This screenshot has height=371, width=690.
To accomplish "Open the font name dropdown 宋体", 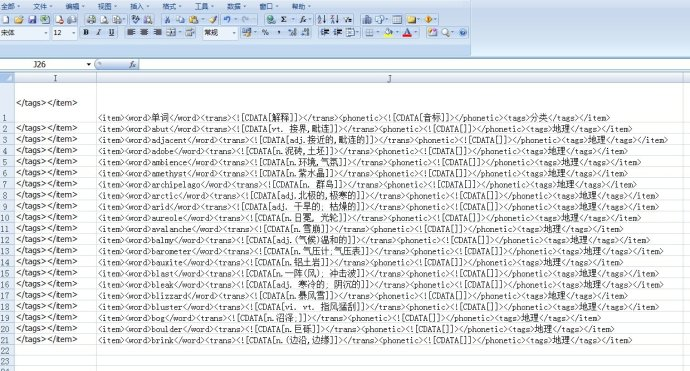I will (25, 33).
